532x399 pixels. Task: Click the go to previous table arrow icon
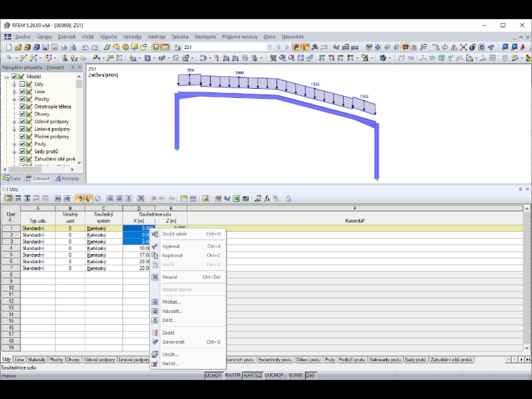[x=57, y=199]
